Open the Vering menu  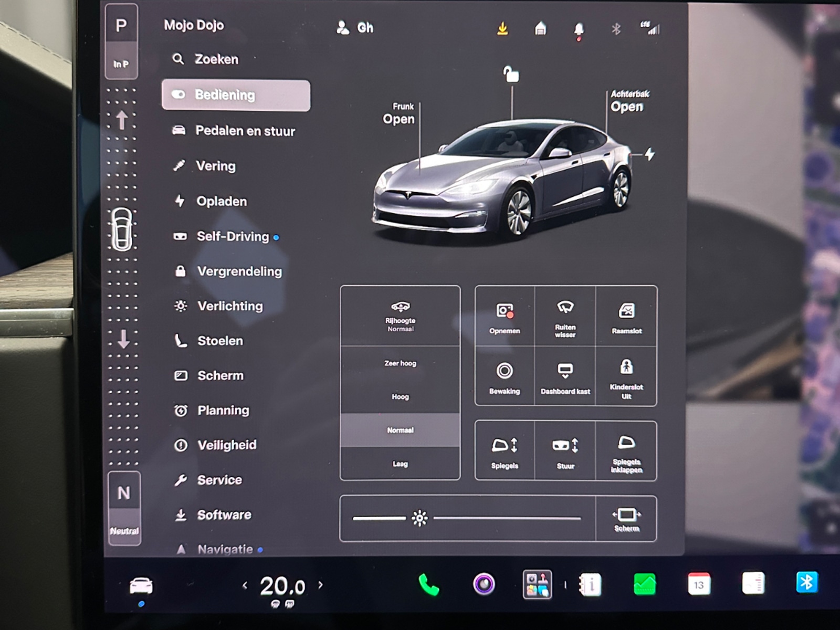205,166
